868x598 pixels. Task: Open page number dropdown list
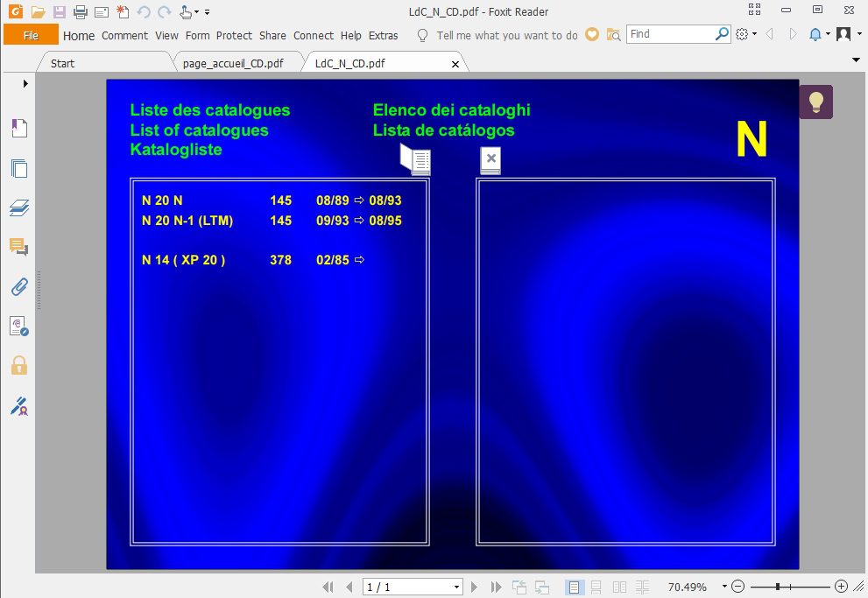[x=456, y=587]
